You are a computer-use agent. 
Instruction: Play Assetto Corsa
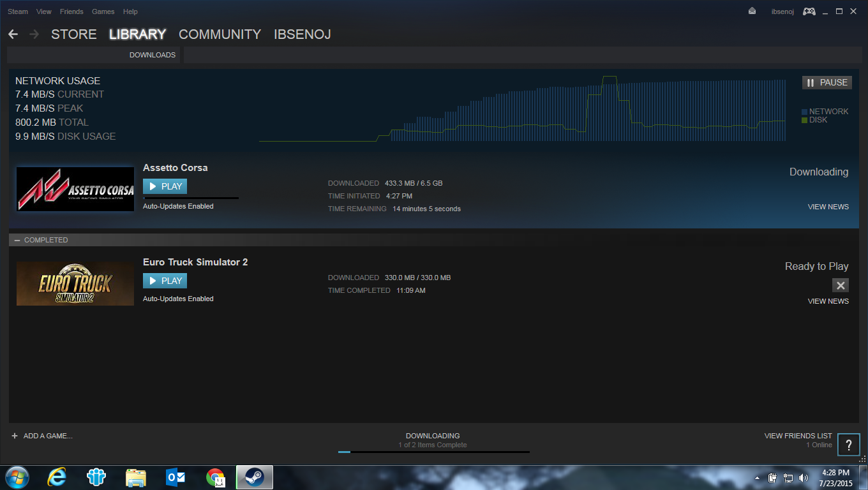(x=165, y=186)
